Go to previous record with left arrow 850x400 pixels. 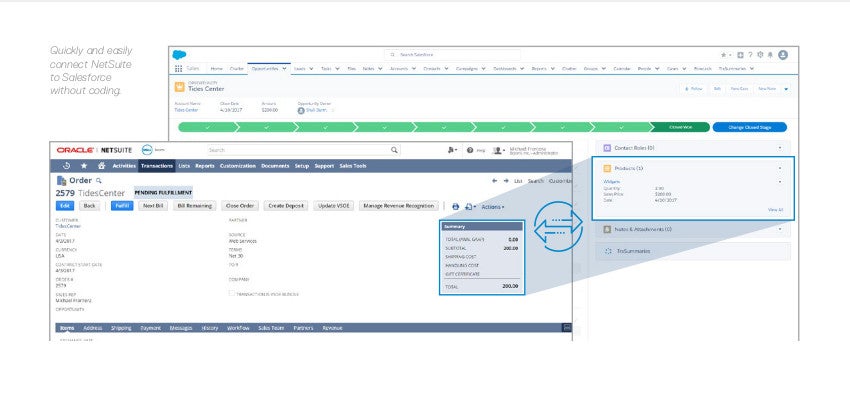tap(494, 181)
